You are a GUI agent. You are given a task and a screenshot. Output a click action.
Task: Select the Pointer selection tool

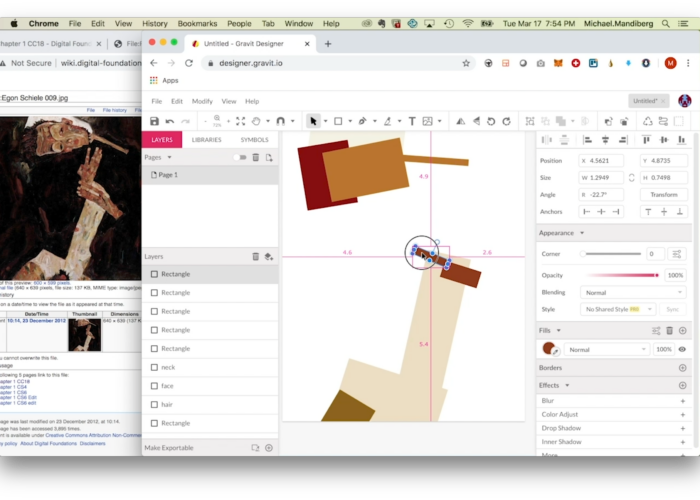point(313,121)
